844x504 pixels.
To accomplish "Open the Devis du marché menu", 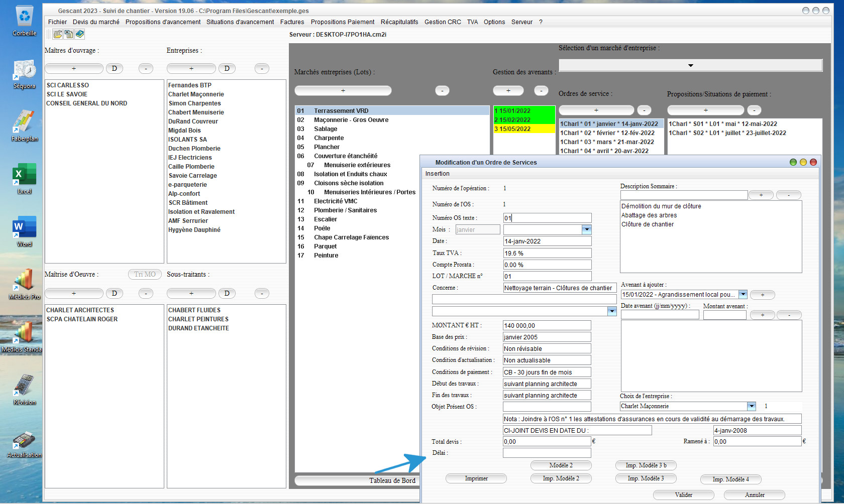I will point(96,22).
